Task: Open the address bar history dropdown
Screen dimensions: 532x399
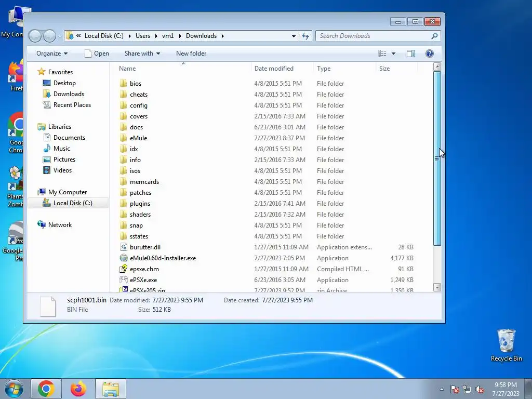Action: pyautogui.click(x=294, y=36)
